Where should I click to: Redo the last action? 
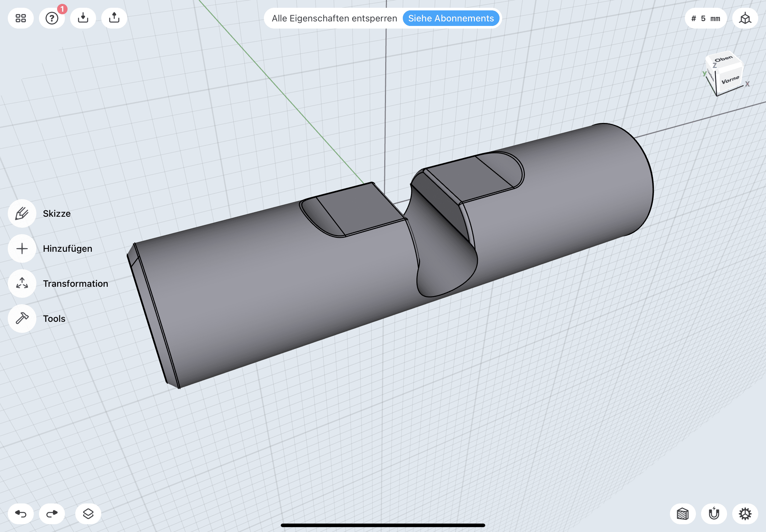52,514
